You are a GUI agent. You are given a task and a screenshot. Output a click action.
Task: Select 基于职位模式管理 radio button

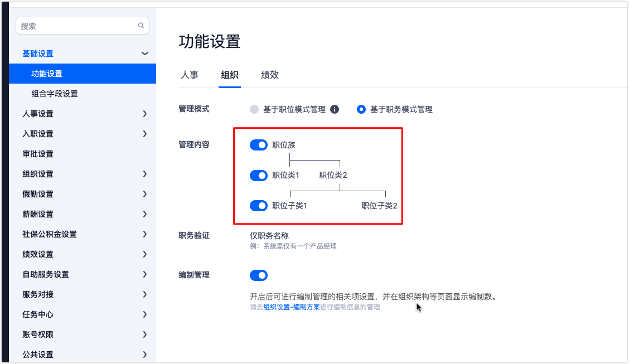254,109
